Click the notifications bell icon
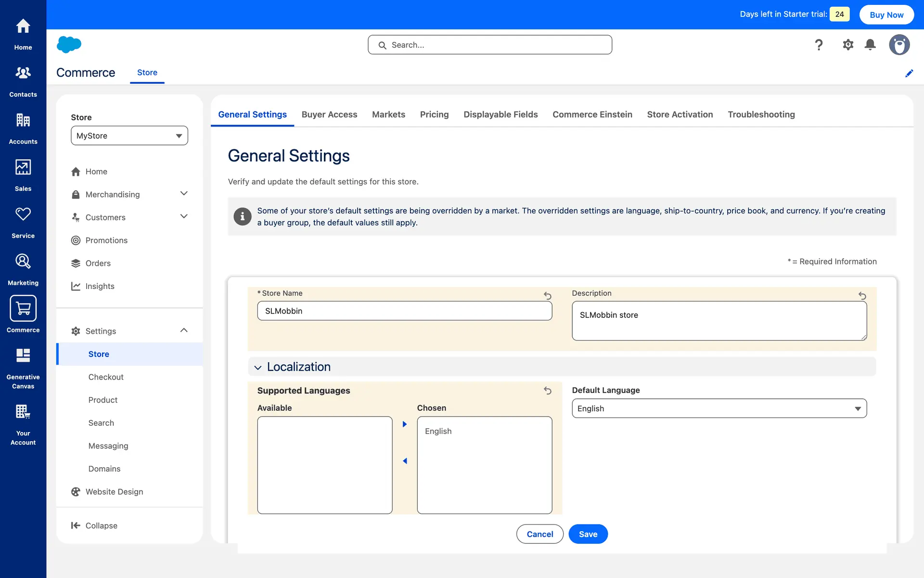Screen dimensions: 924x578 tap(870, 45)
